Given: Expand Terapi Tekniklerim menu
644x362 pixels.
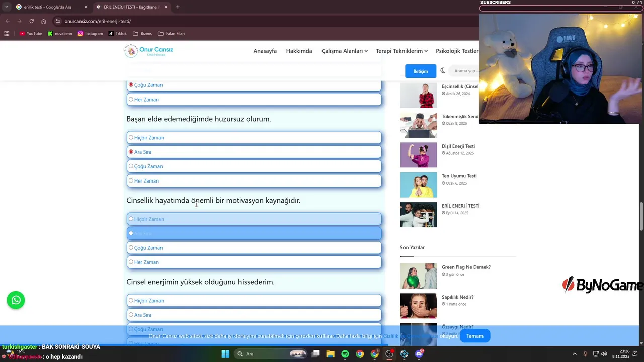Looking at the screenshot, I should (x=401, y=51).
